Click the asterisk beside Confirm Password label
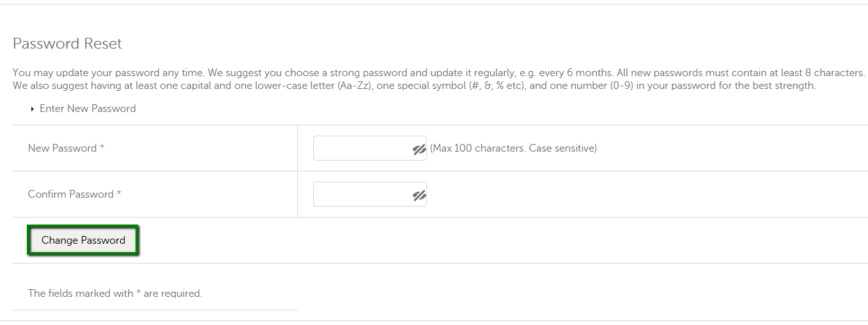Viewport: 868px width, 325px height. coord(118,193)
